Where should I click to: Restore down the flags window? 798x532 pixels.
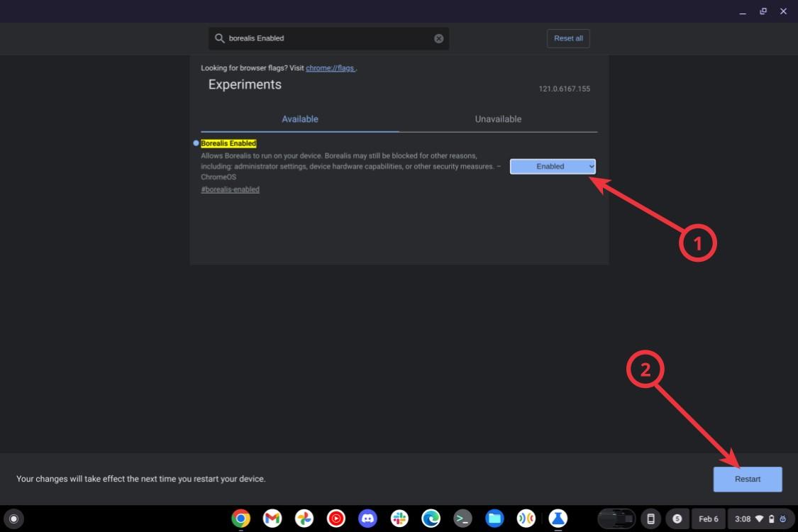tap(763, 11)
